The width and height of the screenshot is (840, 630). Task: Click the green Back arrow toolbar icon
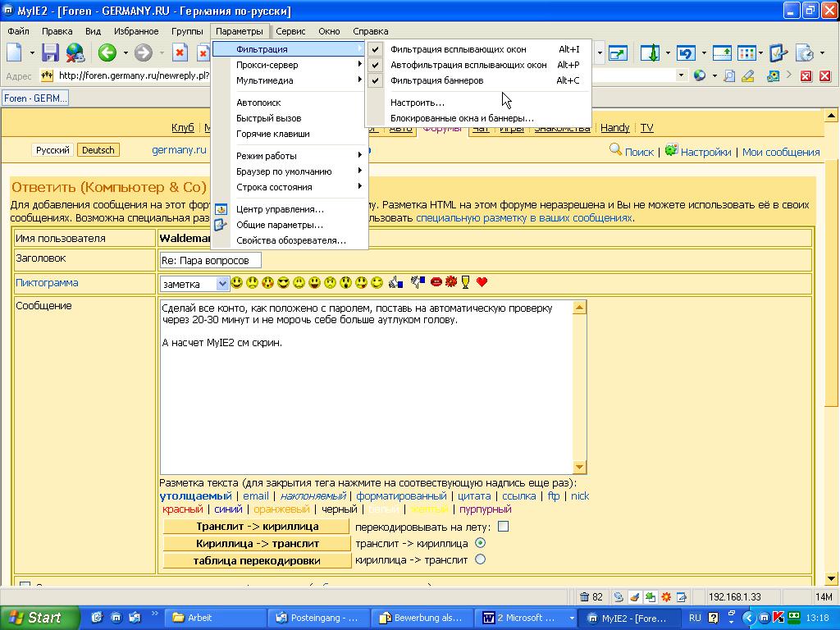pos(107,52)
